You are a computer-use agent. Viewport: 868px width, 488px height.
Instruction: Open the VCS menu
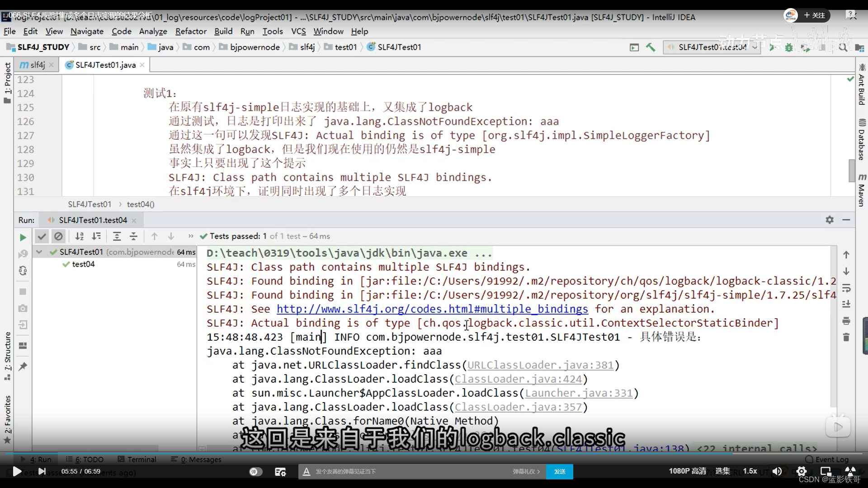[x=298, y=31]
